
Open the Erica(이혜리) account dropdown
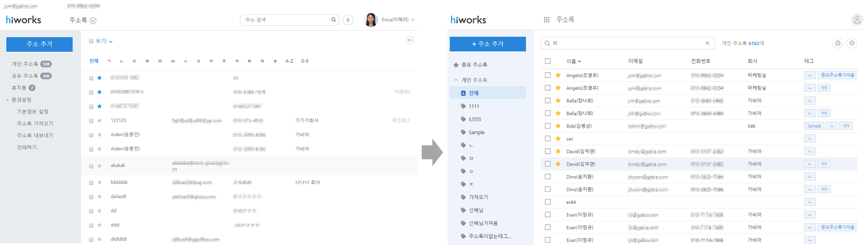pyautogui.click(x=398, y=20)
